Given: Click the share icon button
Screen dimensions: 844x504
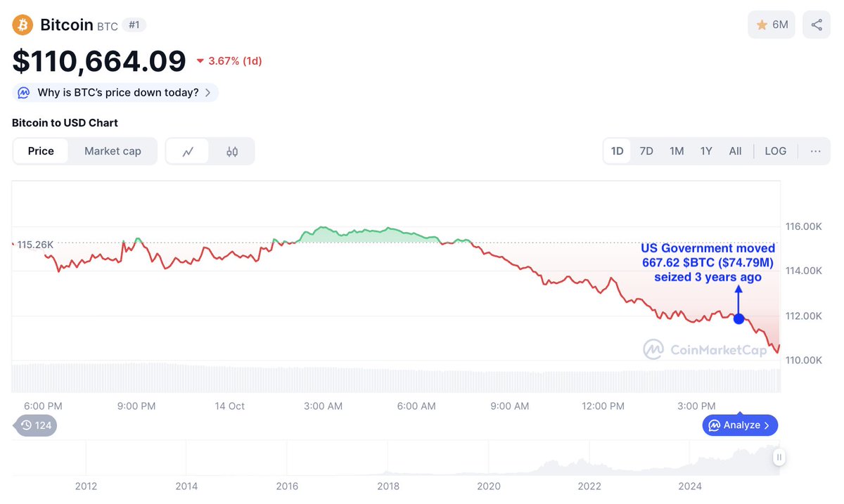Looking at the screenshot, I should [x=817, y=25].
